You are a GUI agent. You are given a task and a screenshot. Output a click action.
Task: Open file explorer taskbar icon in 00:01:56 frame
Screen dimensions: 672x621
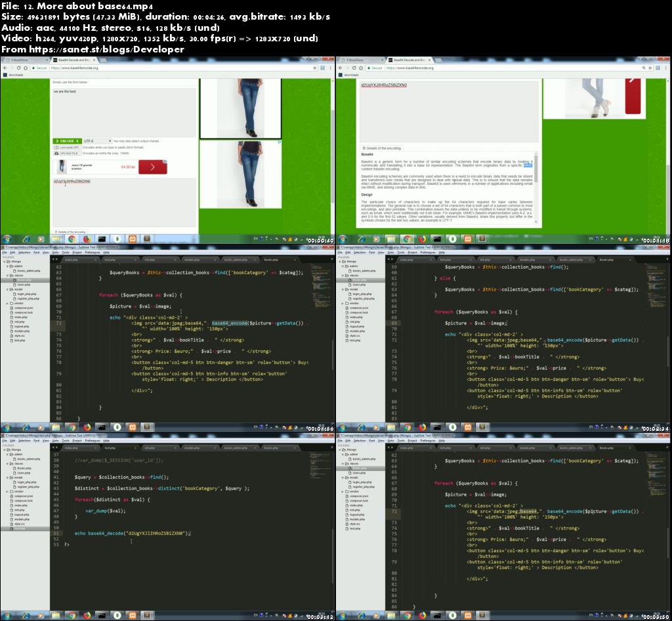(x=56, y=427)
